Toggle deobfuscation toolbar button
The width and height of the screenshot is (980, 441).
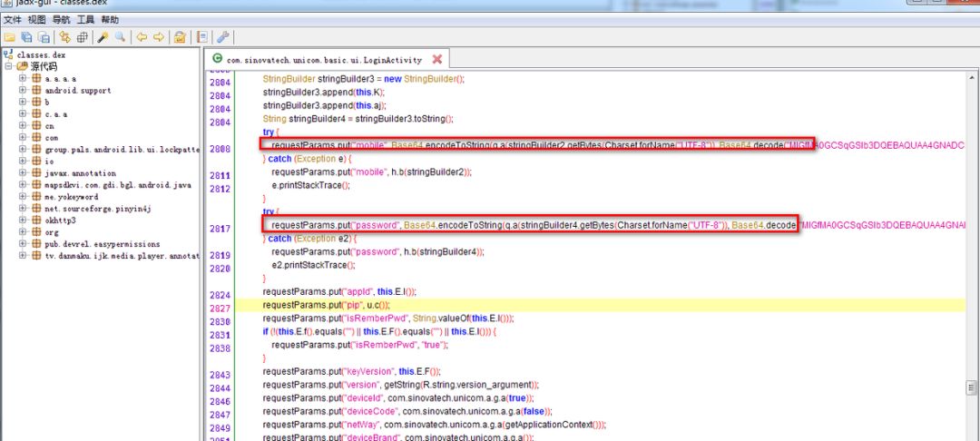point(181,37)
